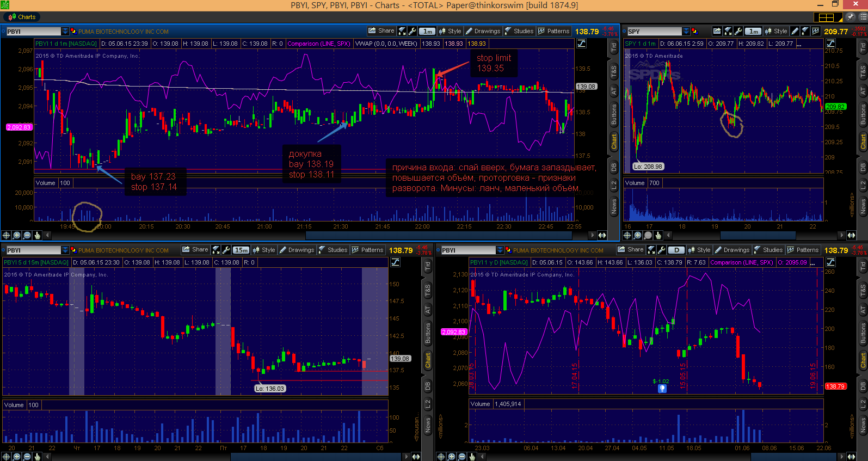Click pencil drawings icon in SPY chart

[795, 31]
